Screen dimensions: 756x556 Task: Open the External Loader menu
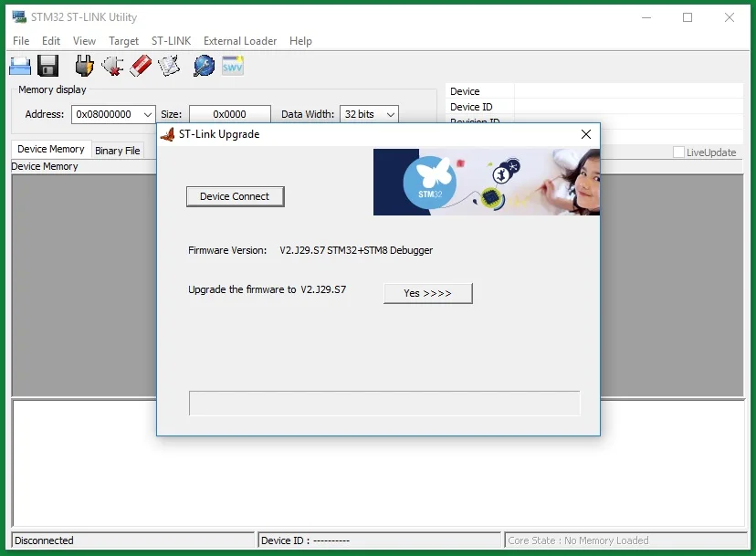[240, 41]
